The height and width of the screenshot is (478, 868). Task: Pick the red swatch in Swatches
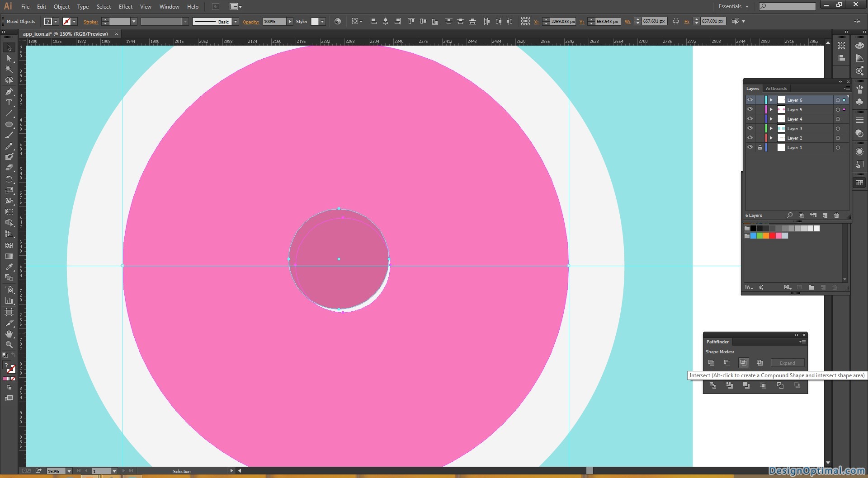[772, 235]
